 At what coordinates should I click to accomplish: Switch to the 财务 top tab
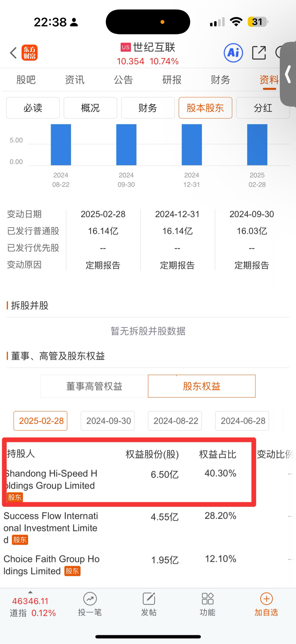[x=220, y=80]
